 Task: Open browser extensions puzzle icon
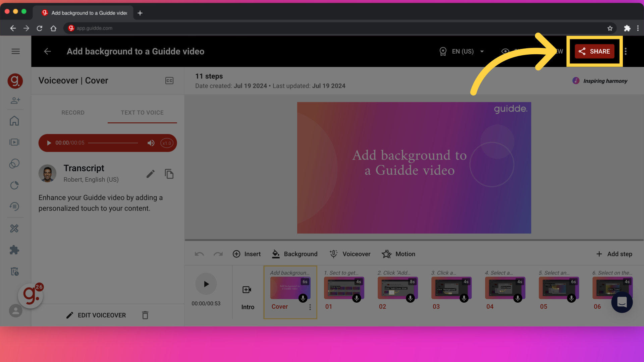pyautogui.click(x=627, y=28)
